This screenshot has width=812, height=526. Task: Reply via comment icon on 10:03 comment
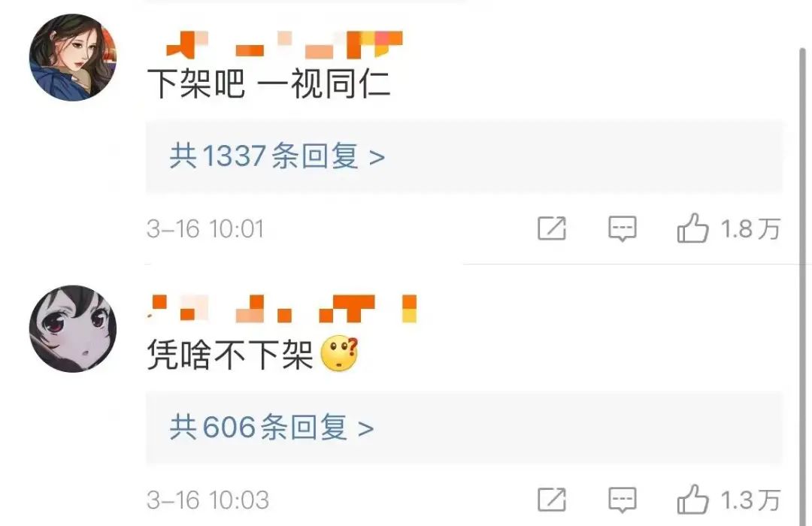click(x=622, y=500)
